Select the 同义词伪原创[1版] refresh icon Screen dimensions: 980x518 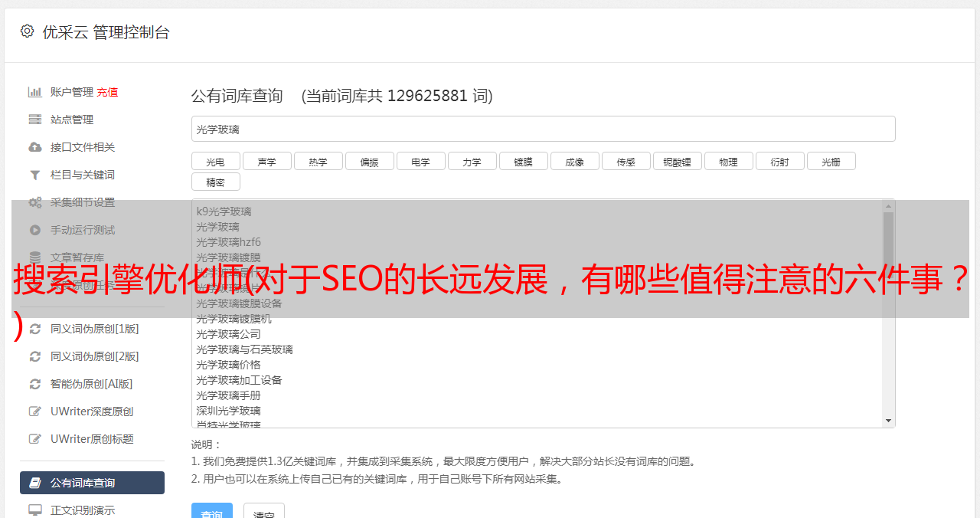point(35,329)
